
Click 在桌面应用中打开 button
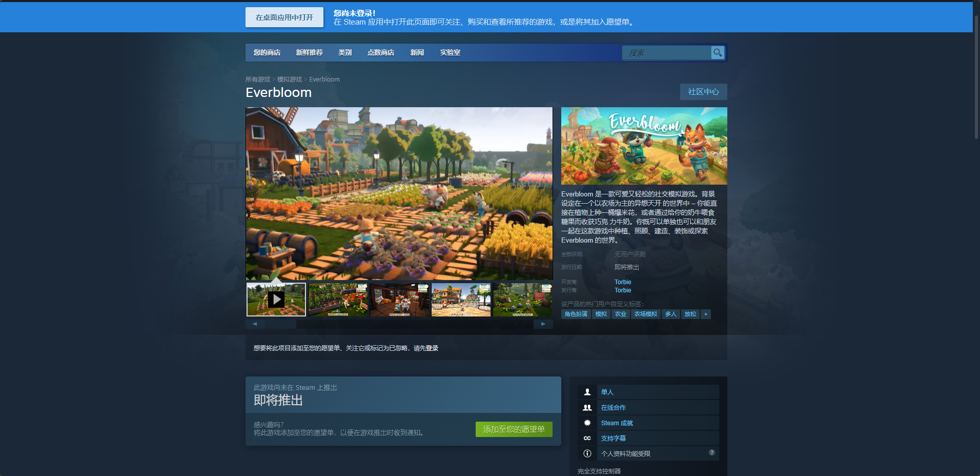point(284,17)
